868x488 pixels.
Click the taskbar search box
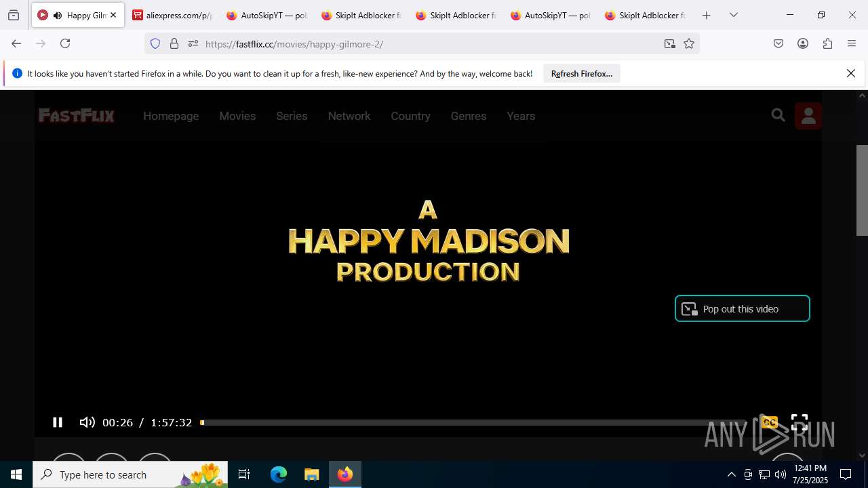pos(130,474)
